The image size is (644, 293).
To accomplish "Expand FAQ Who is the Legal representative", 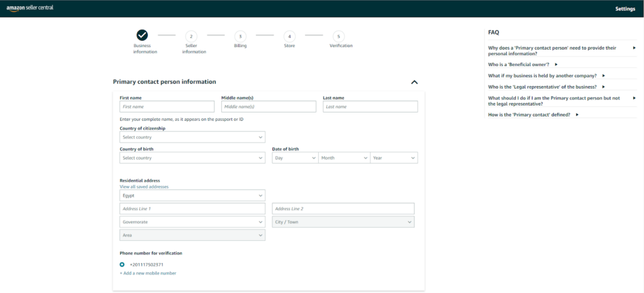I will click(547, 87).
